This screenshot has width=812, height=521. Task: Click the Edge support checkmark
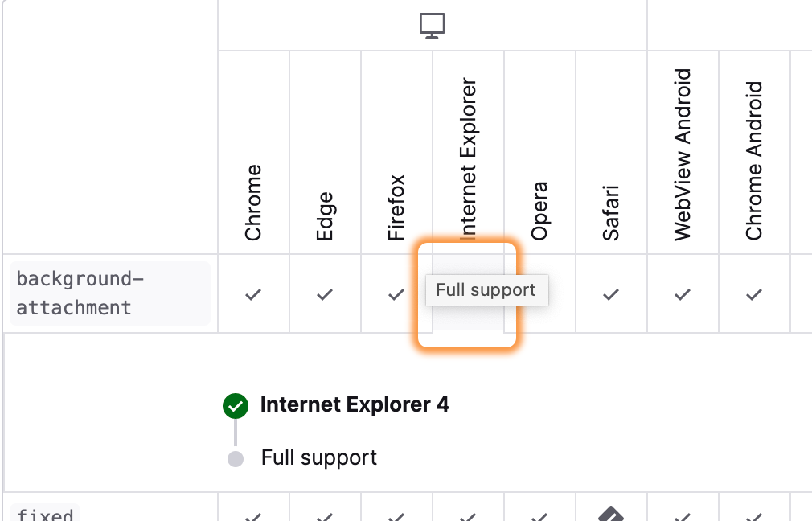tap(324, 294)
